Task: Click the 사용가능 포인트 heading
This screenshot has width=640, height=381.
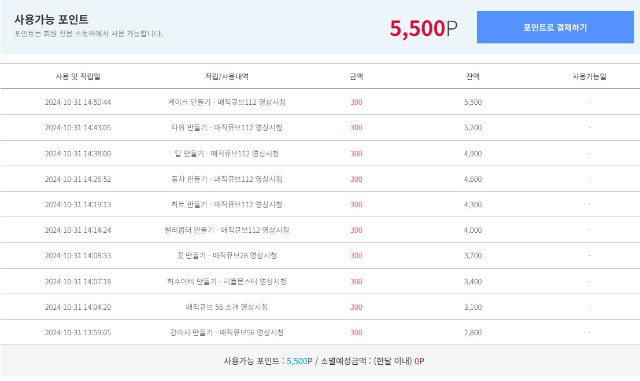Action: click(x=51, y=19)
